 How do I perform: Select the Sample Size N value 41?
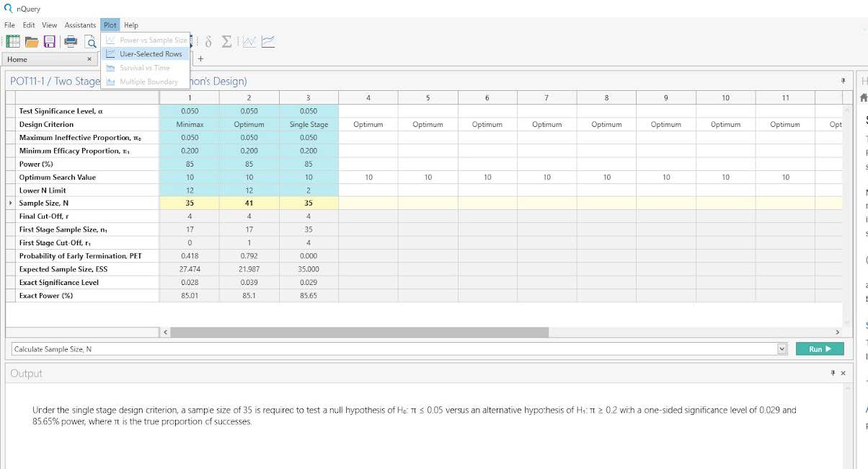pos(249,203)
